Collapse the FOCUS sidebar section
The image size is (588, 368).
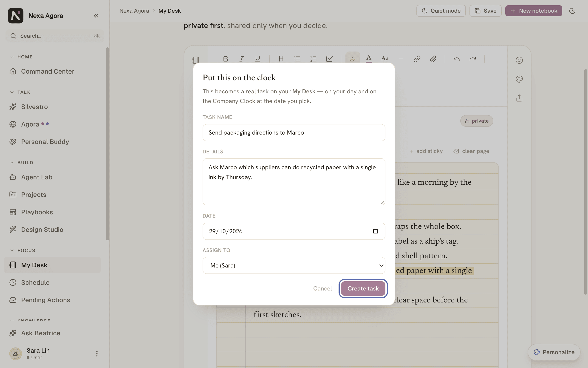[x=22, y=250]
